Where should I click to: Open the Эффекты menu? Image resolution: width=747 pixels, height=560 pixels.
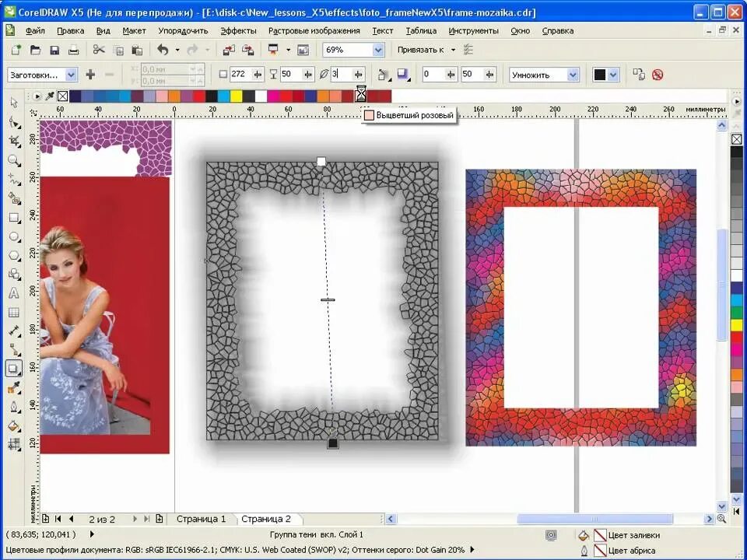(x=238, y=30)
